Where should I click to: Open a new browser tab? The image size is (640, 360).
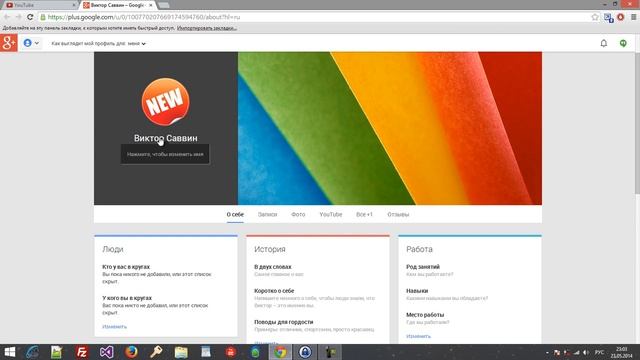coord(164,5)
